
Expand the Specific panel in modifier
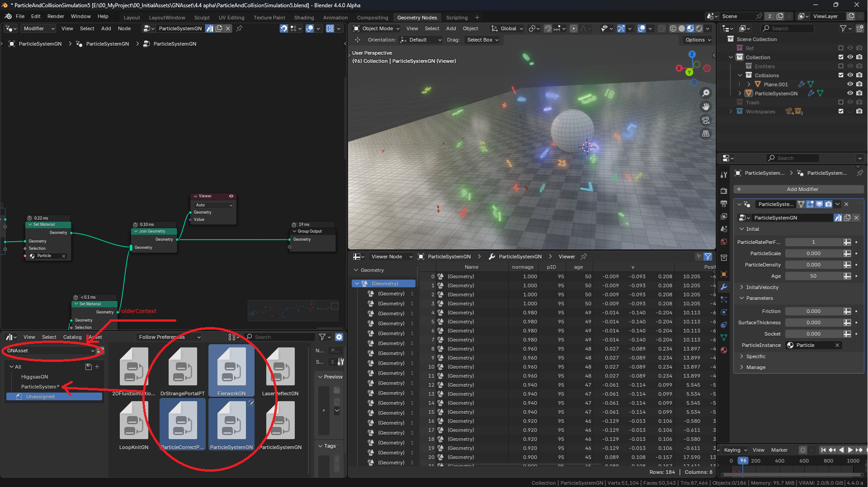click(x=755, y=356)
